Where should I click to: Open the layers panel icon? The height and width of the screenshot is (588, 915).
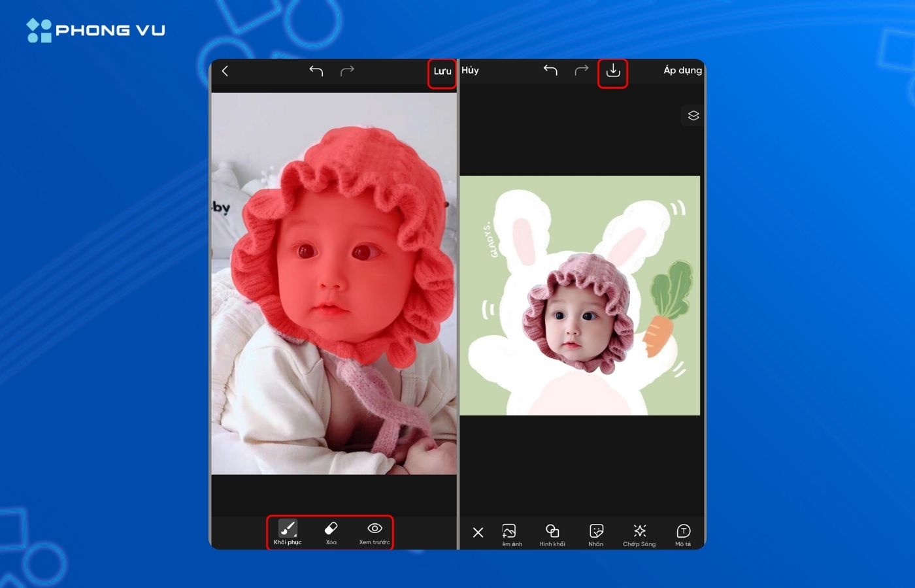pos(693,116)
